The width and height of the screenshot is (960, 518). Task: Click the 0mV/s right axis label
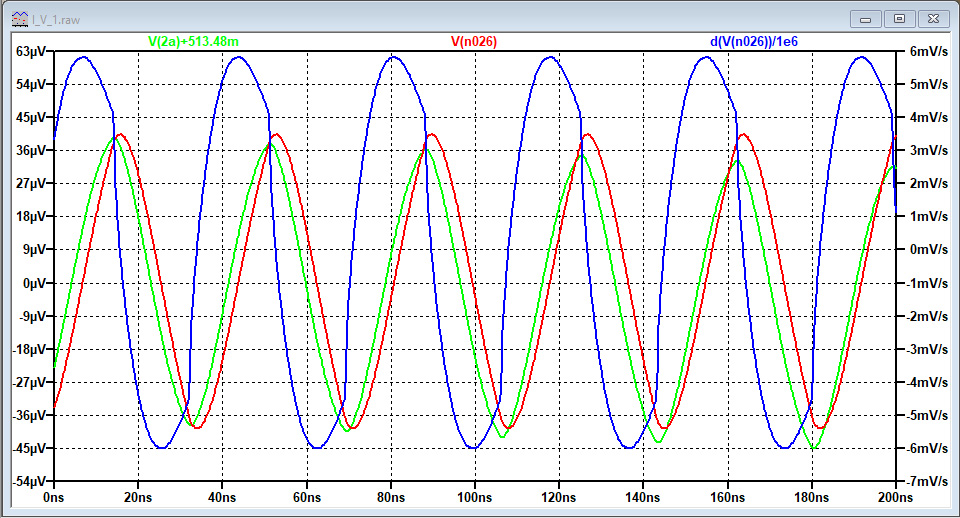pyautogui.click(x=929, y=250)
